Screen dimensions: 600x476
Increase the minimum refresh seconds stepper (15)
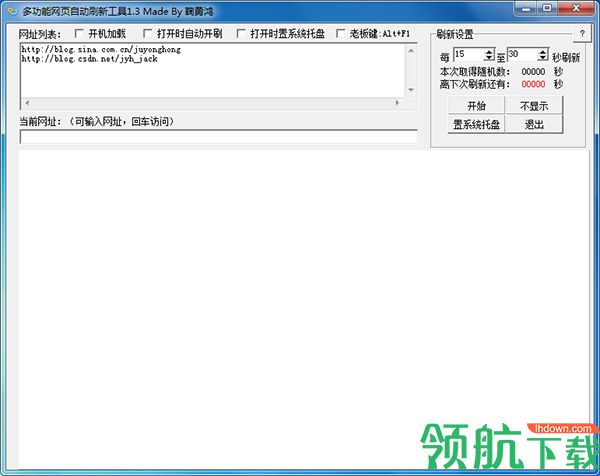[489, 52]
